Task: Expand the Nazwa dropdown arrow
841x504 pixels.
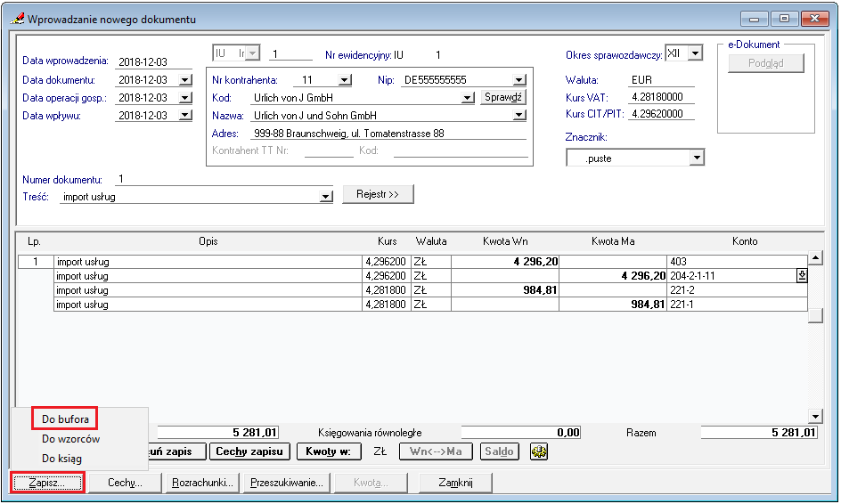Action: coord(519,115)
